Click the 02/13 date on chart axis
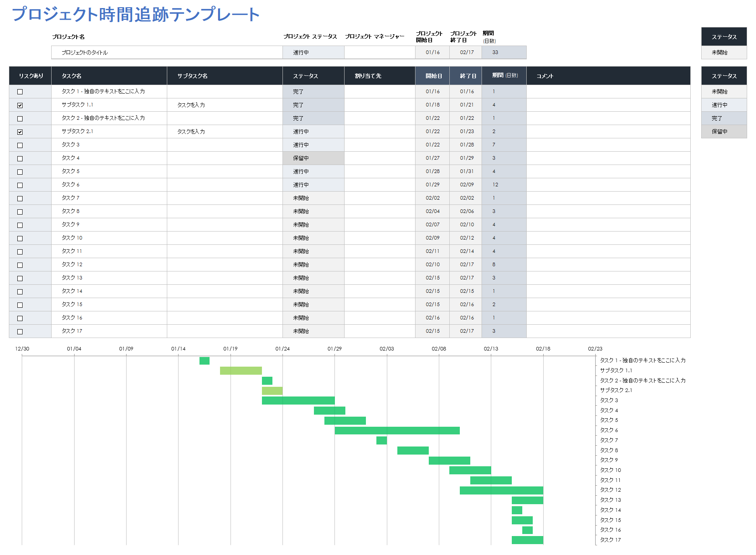756x555 pixels. tap(491, 348)
